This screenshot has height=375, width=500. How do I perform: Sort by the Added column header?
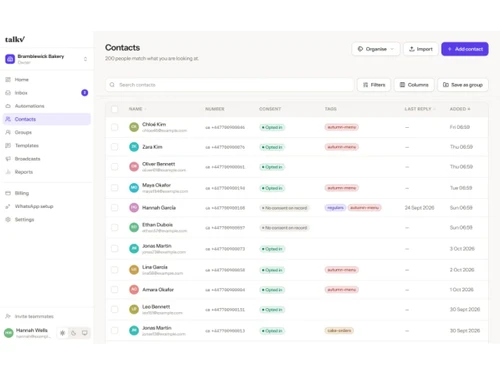[x=460, y=109]
